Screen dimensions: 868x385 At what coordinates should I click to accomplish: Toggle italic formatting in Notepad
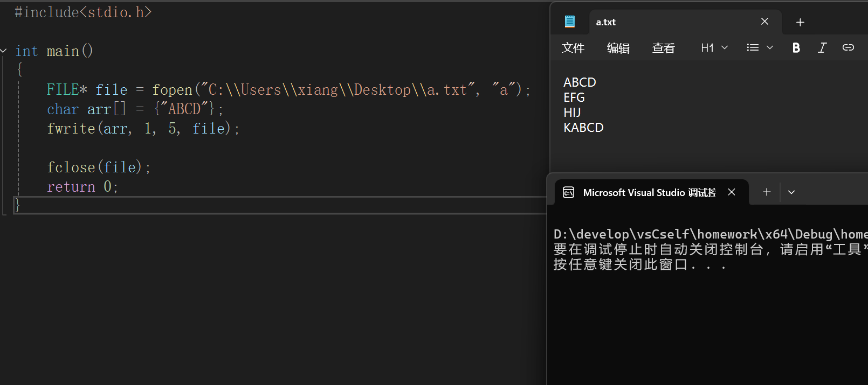822,48
